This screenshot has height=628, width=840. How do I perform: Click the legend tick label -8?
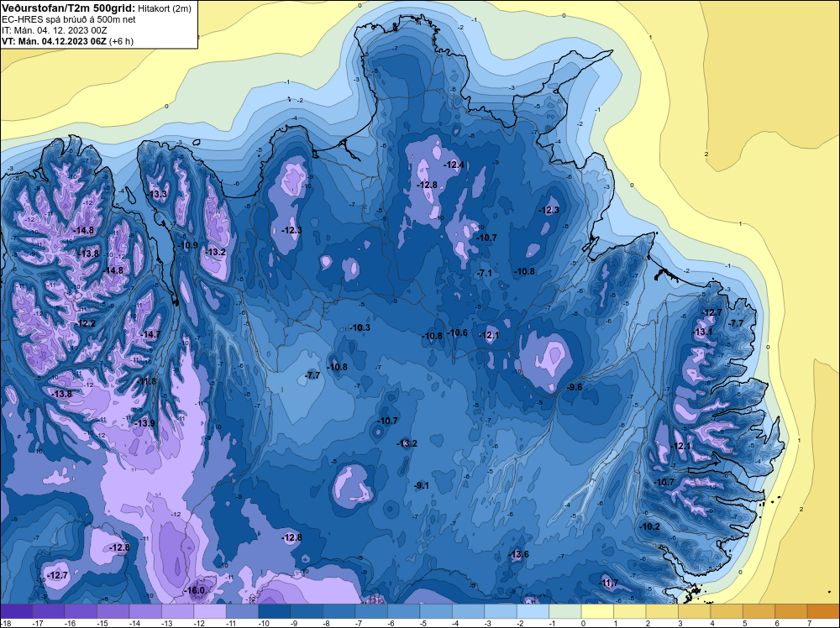pos(328,623)
